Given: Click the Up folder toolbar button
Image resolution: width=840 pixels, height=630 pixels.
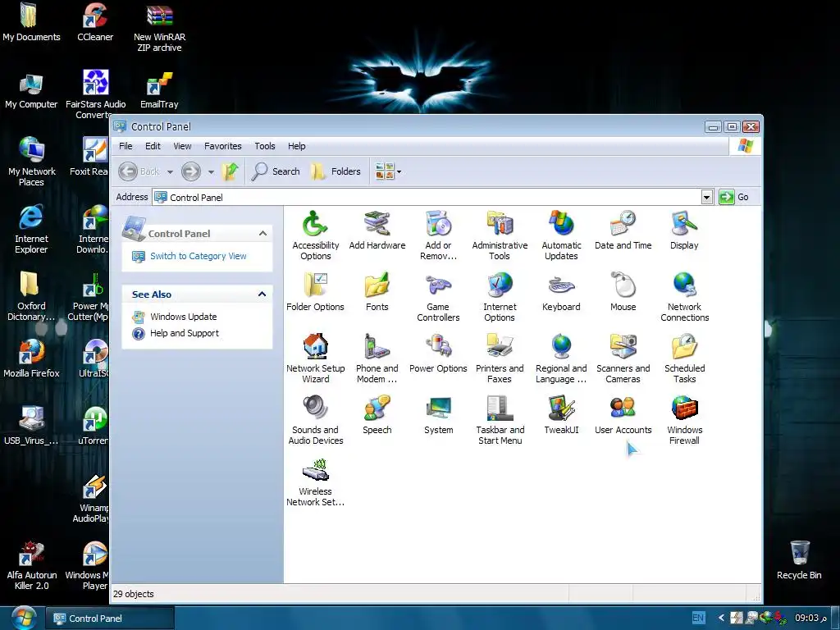Looking at the screenshot, I should pos(231,171).
